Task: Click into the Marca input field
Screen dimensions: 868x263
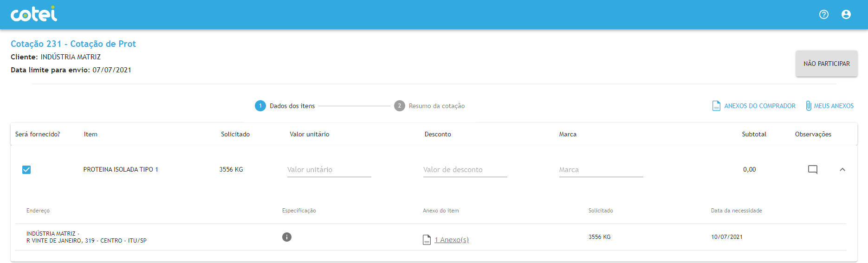Action: click(x=601, y=170)
